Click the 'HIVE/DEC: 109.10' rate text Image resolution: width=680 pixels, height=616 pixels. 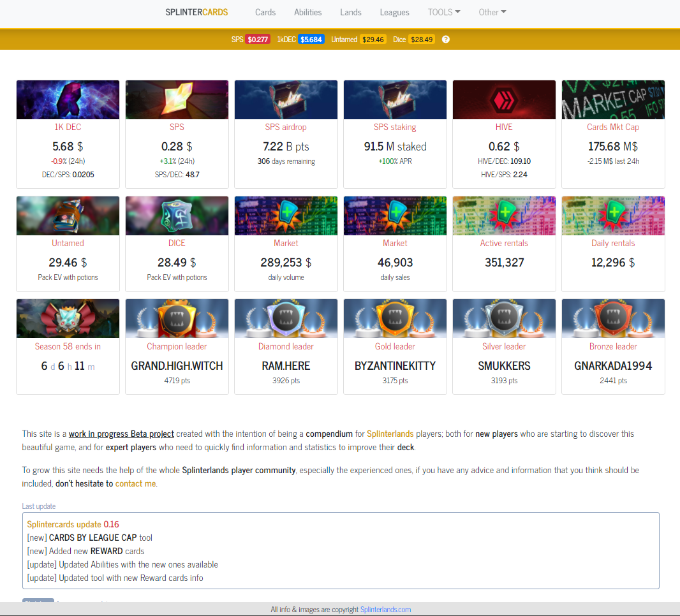(504, 161)
